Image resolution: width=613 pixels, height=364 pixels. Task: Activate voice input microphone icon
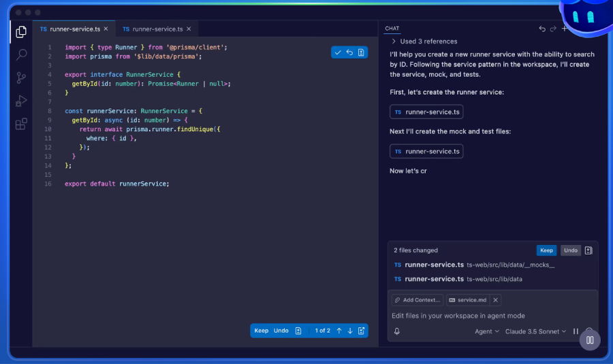(x=397, y=331)
